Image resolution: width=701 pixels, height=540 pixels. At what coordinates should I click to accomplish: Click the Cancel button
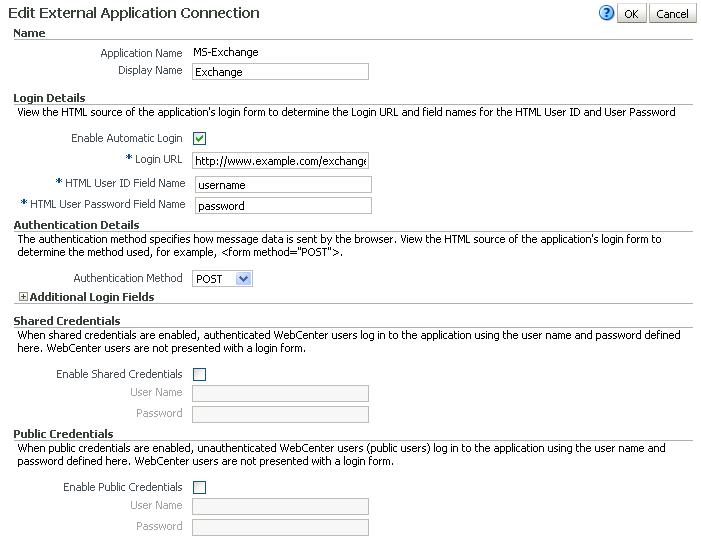pyautogui.click(x=672, y=13)
